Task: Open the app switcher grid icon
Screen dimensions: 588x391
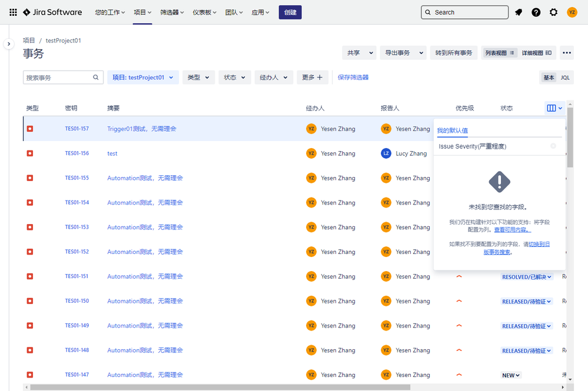Action: (x=13, y=12)
